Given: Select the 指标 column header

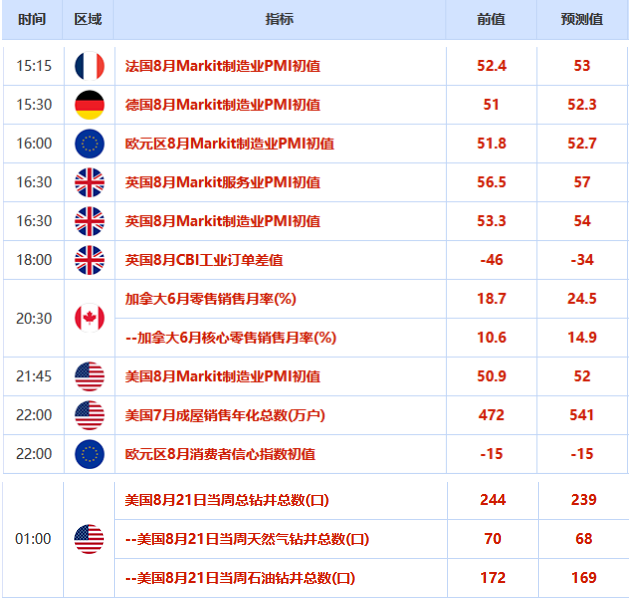Looking at the screenshot, I should [280, 20].
